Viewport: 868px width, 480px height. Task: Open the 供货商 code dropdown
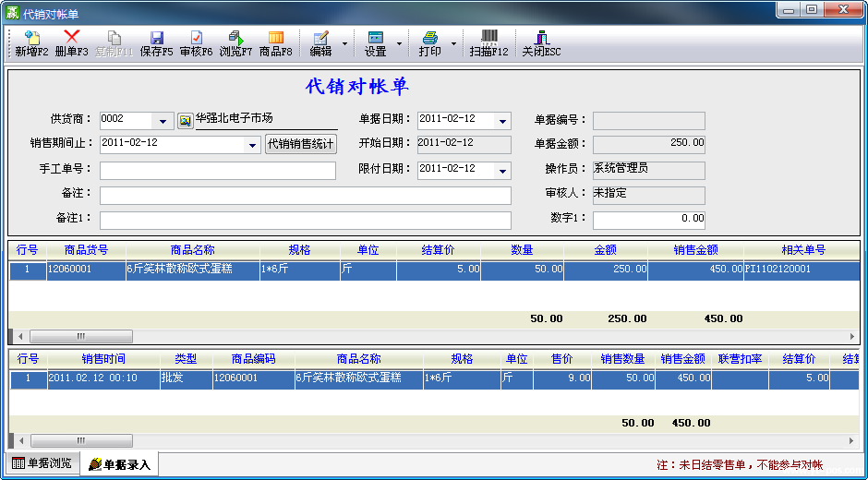[163, 121]
